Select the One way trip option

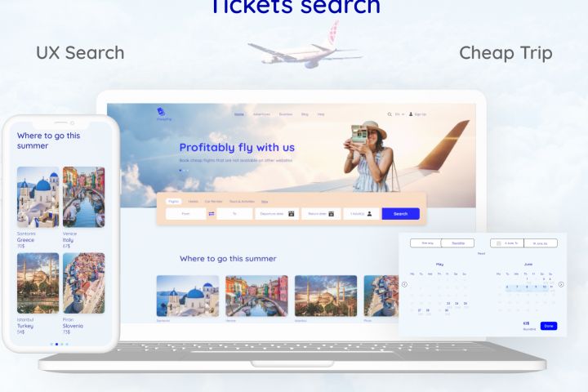[x=426, y=243]
